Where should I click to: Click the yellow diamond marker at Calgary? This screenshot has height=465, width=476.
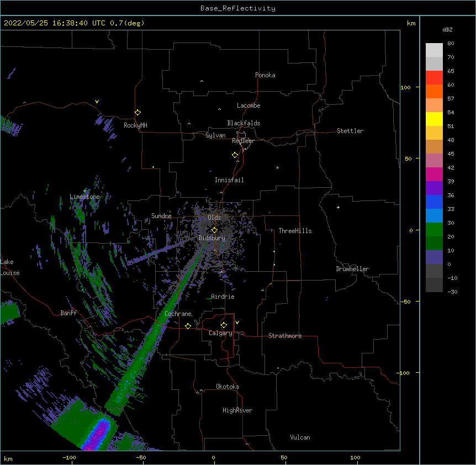[224, 325]
